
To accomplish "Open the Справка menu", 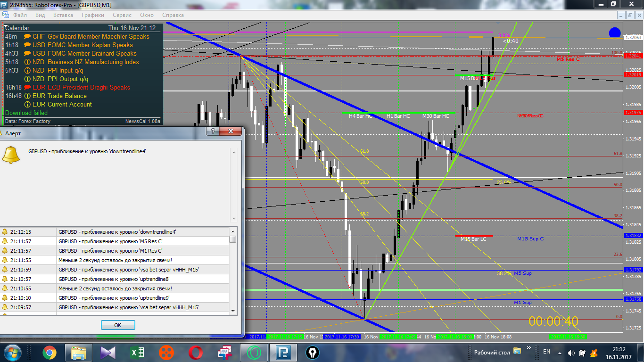I will click(x=173, y=15).
